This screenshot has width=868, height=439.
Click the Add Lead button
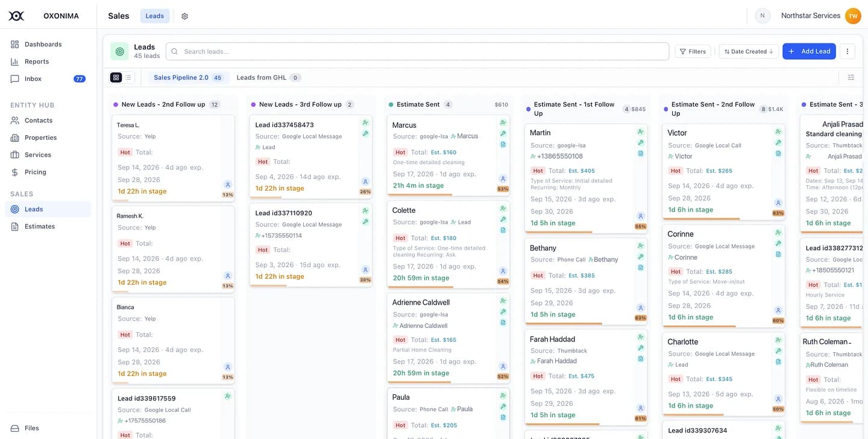click(809, 52)
